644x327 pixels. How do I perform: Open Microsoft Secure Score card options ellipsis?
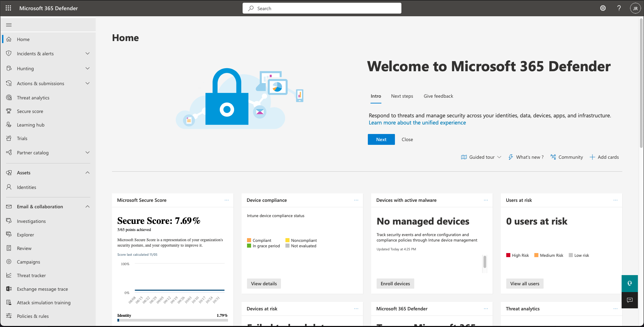227,200
